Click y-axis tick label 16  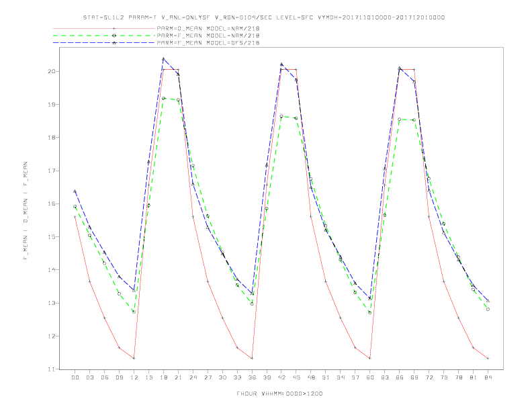pyautogui.click(x=52, y=203)
